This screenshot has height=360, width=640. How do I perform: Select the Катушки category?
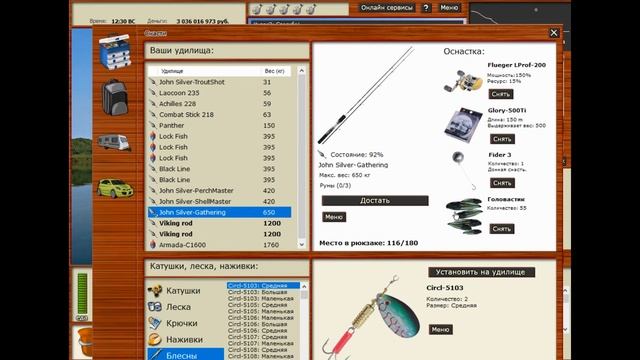pos(183,291)
